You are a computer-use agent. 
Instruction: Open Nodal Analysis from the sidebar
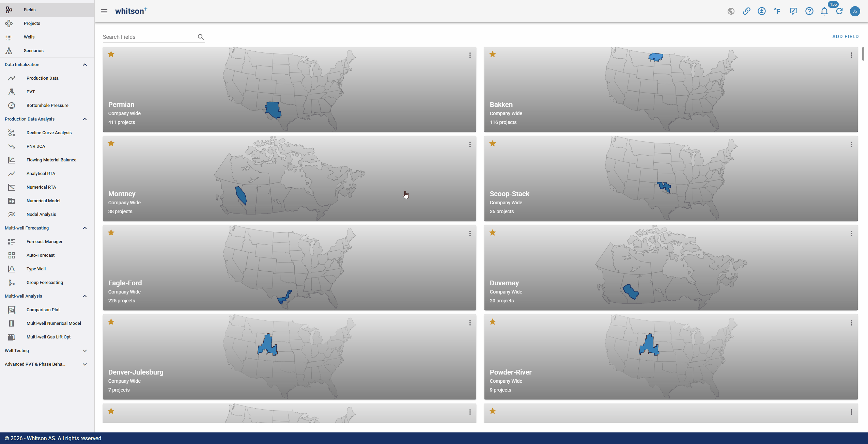click(x=47, y=214)
